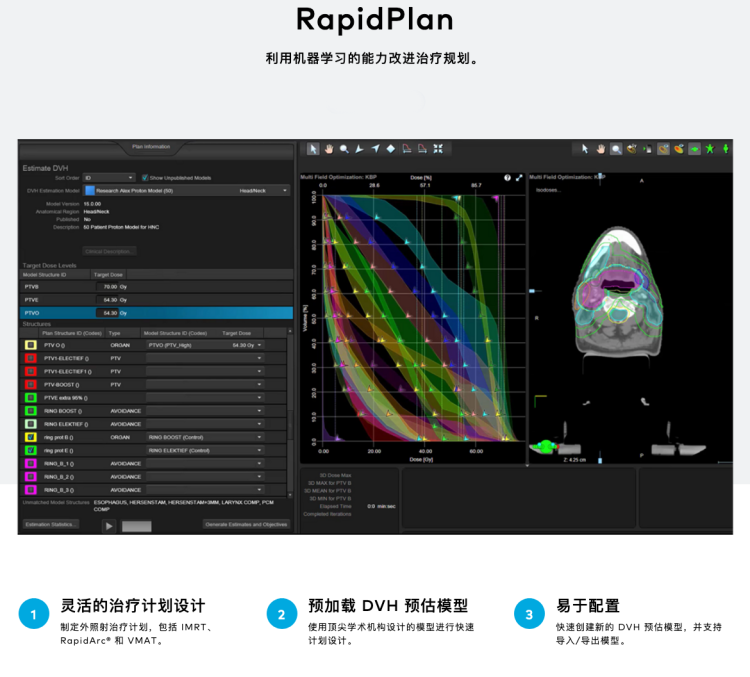750x677 pixels.
Task: Check the PTVE extra 95% checkbox
Action: coord(31,398)
